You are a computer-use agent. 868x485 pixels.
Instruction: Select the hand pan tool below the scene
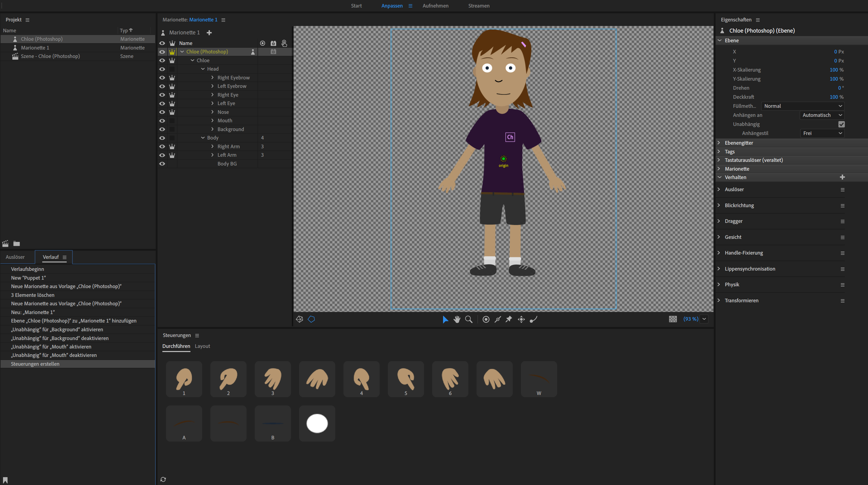pyautogui.click(x=457, y=320)
